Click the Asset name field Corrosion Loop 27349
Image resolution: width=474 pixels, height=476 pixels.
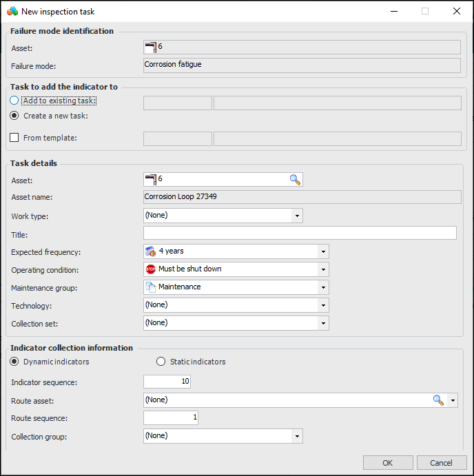coord(302,197)
